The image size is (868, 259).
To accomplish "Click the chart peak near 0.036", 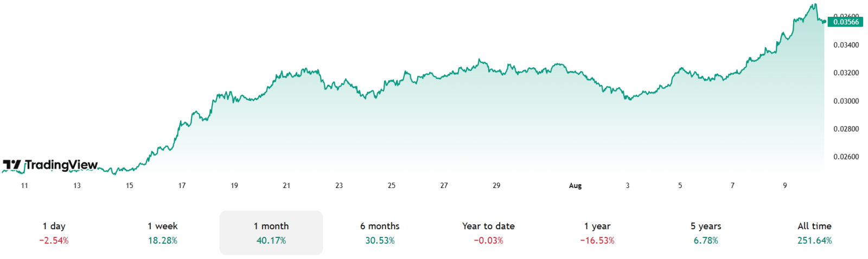I will click(x=814, y=5).
